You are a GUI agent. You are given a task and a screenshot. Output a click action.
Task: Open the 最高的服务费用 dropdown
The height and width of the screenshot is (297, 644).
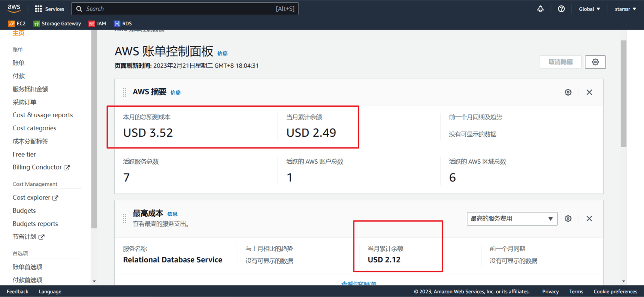click(512, 219)
